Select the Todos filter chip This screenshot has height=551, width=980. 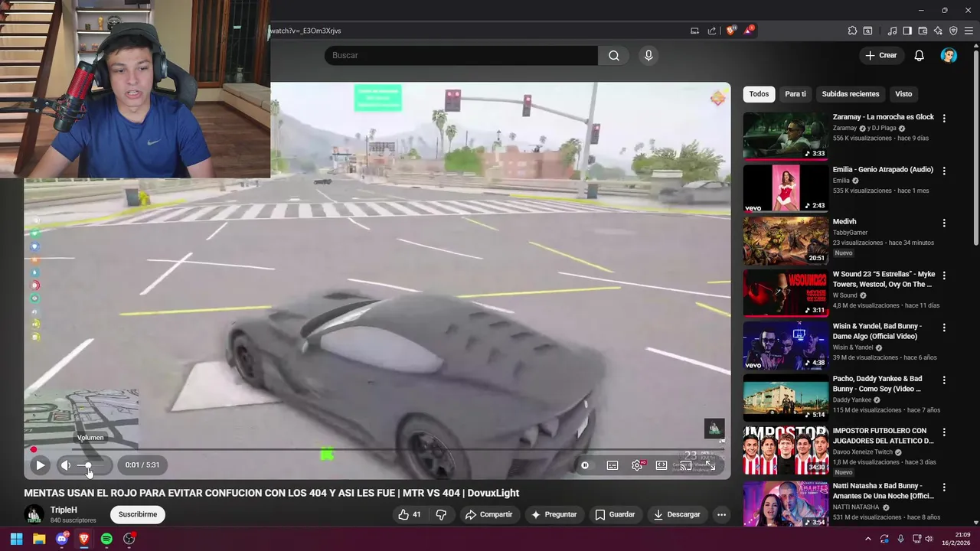point(759,94)
